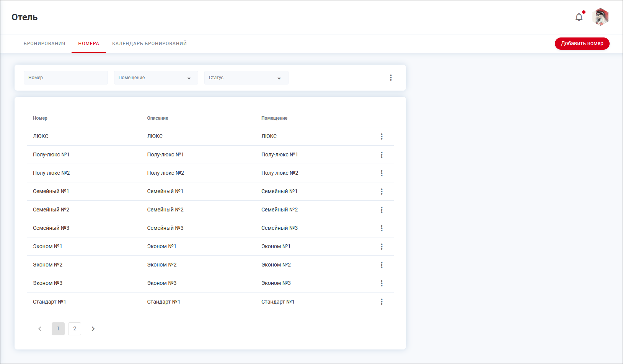Open actions menu for Эконом №1 row
Viewport: 623px width, 364px height.
382,247
